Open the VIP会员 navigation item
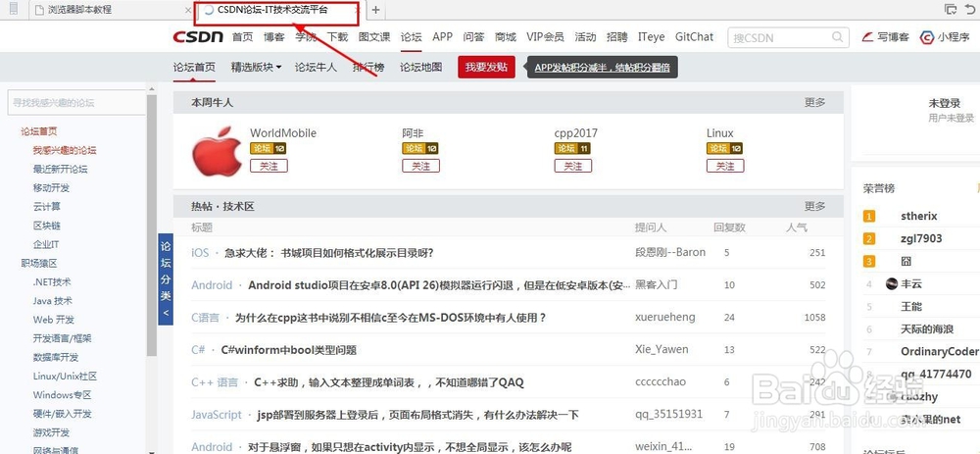Image resolution: width=980 pixels, height=454 pixels. [545, 37]
